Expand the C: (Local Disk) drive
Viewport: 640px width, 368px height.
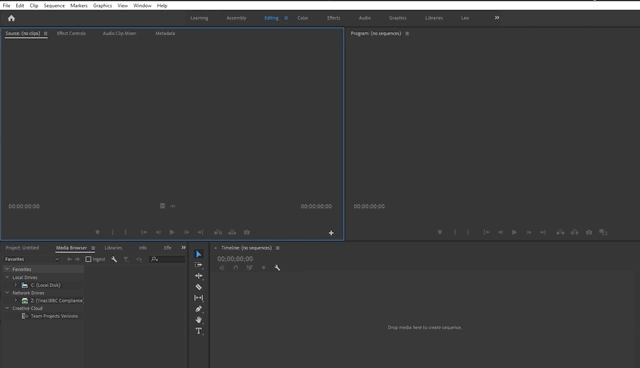(16, 285)
